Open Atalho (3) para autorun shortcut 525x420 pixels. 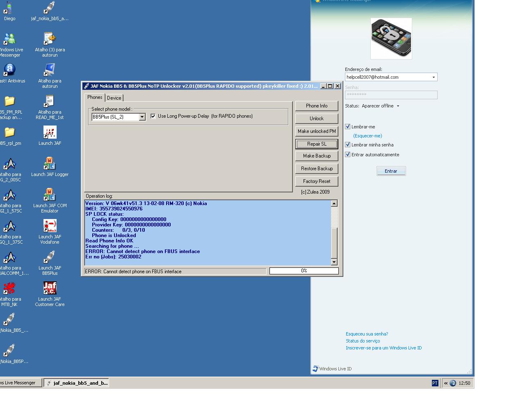pyautogui.click(x=50, y=45)
